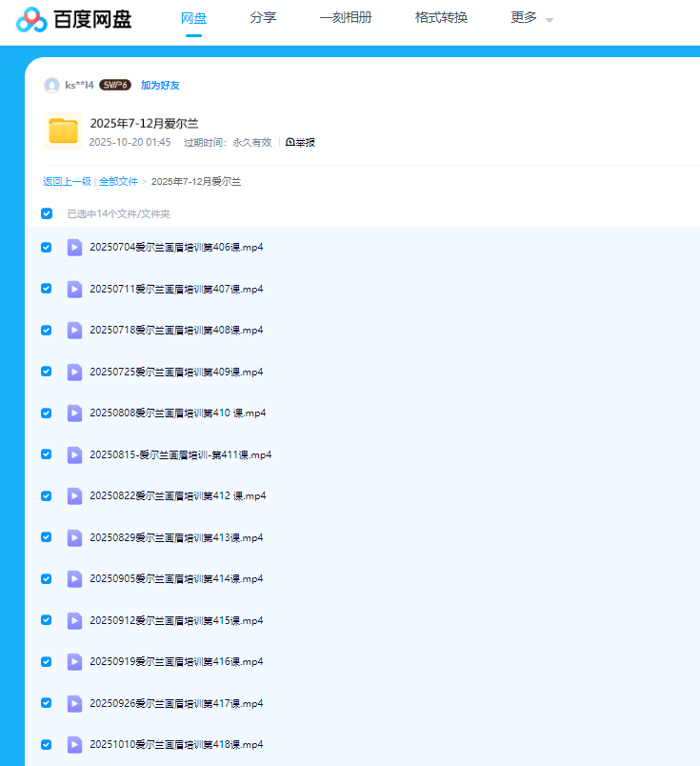700x766 pixels.
Task: Click video icon for lesson 413 file
Action: pos(74,538)
